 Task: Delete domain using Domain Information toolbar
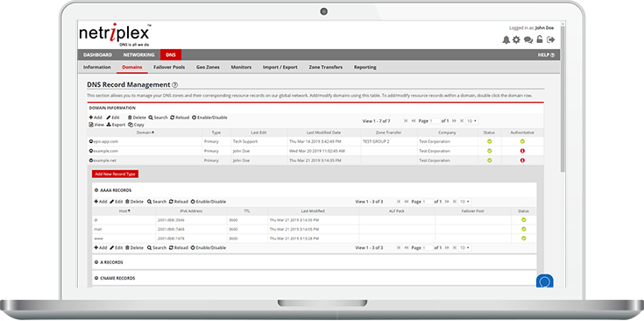(137, 118)
